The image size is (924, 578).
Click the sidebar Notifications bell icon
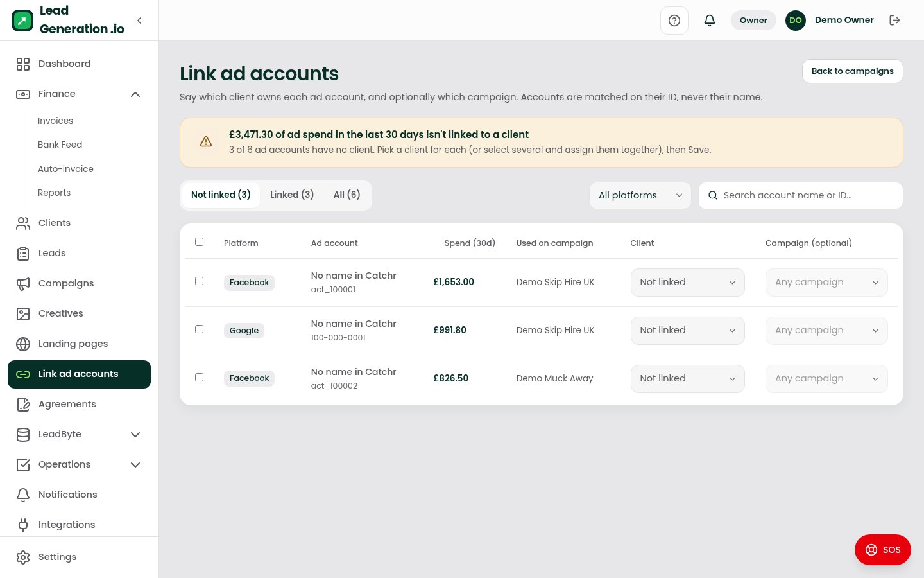pos(23,495)
